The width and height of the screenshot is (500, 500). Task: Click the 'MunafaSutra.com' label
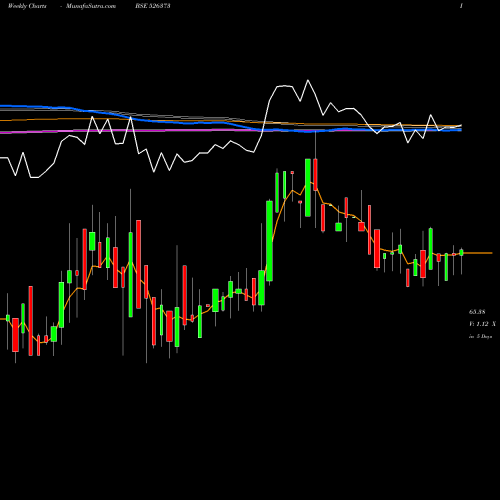click(91, 6)
